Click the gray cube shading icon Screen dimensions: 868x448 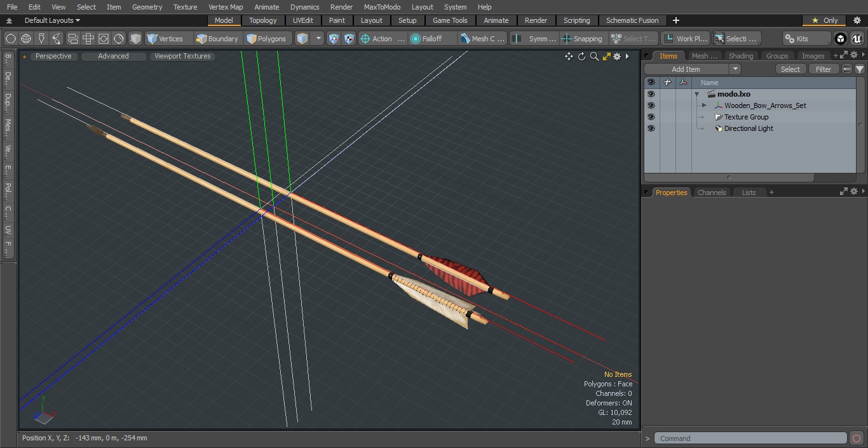coord(135,39)
